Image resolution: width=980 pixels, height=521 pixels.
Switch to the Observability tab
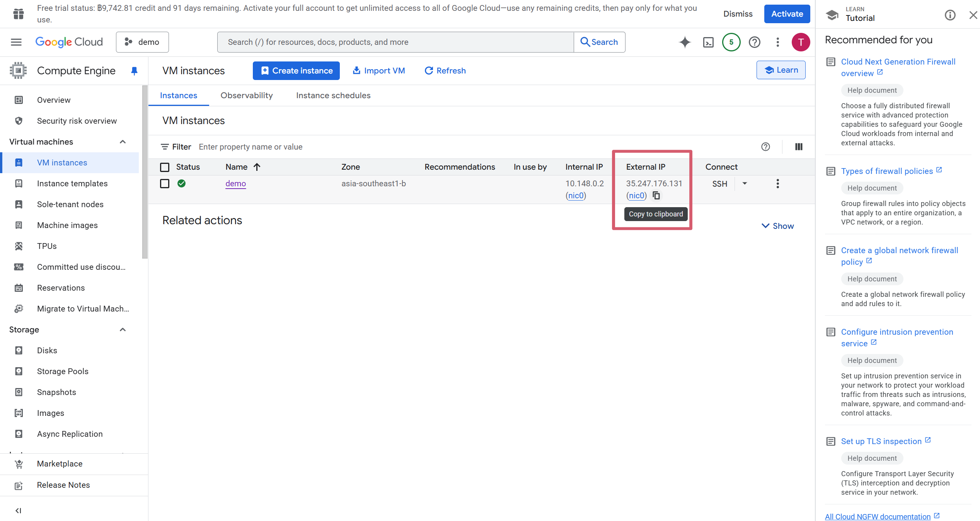[246, 95]
